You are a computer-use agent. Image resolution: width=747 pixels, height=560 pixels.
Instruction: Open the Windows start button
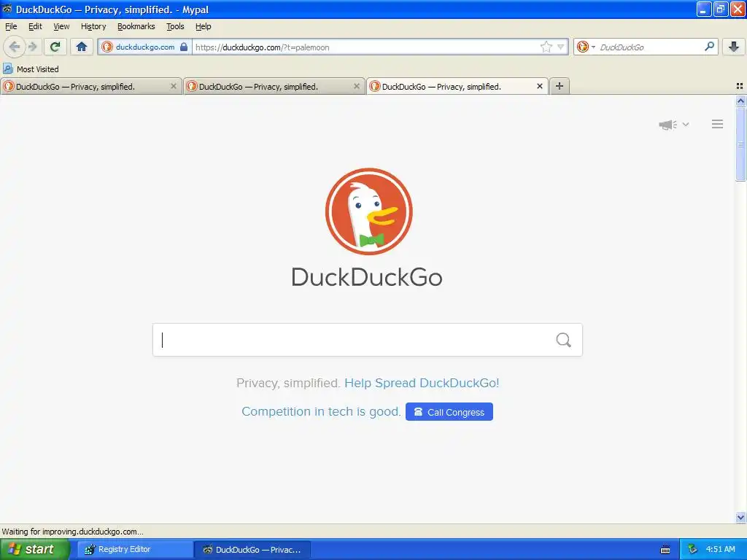tap(34, 550)
